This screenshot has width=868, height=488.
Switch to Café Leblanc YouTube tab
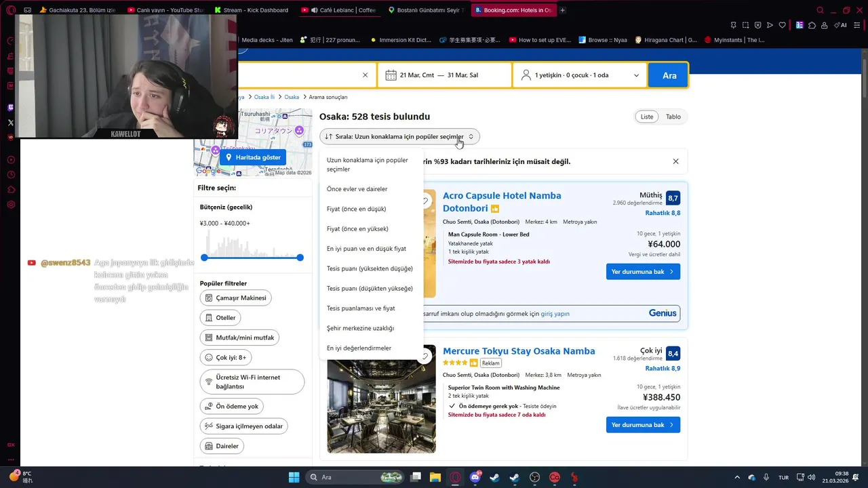point(338,10)
